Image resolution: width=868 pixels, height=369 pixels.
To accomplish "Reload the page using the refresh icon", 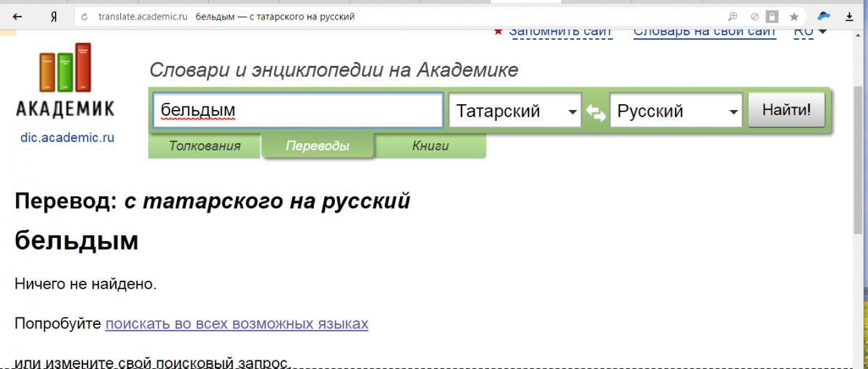I will (85, 16).
